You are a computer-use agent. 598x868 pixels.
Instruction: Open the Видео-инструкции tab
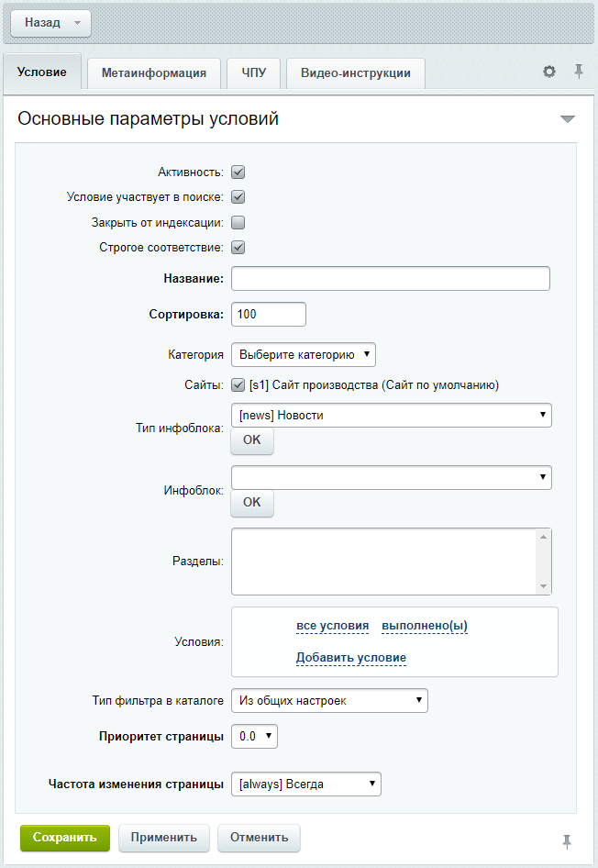pos(356,73)
